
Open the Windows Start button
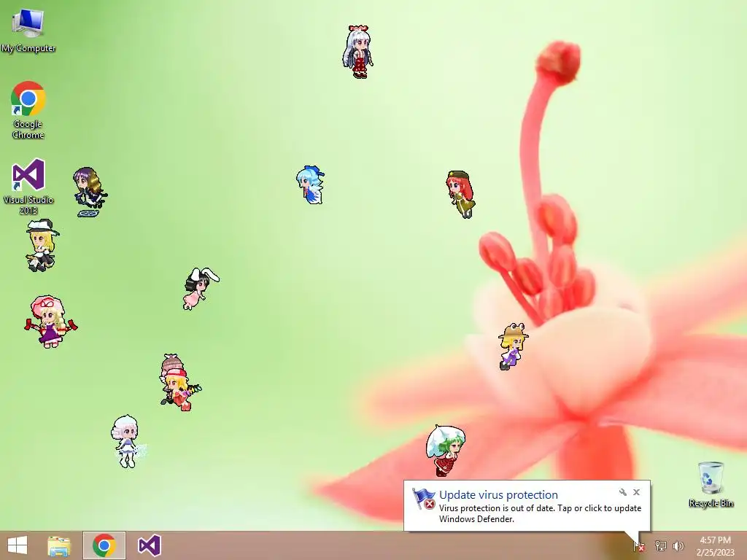coord(18,545)
